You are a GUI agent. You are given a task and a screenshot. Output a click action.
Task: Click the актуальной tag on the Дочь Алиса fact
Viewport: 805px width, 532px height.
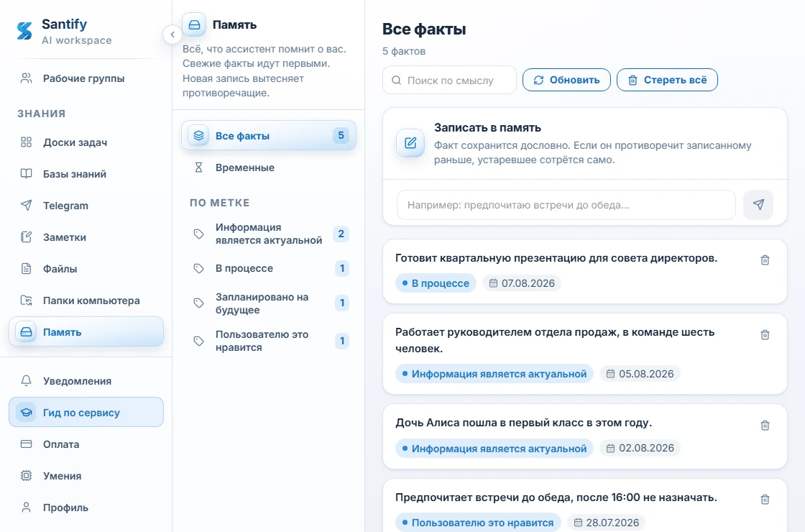click(494, 449)
